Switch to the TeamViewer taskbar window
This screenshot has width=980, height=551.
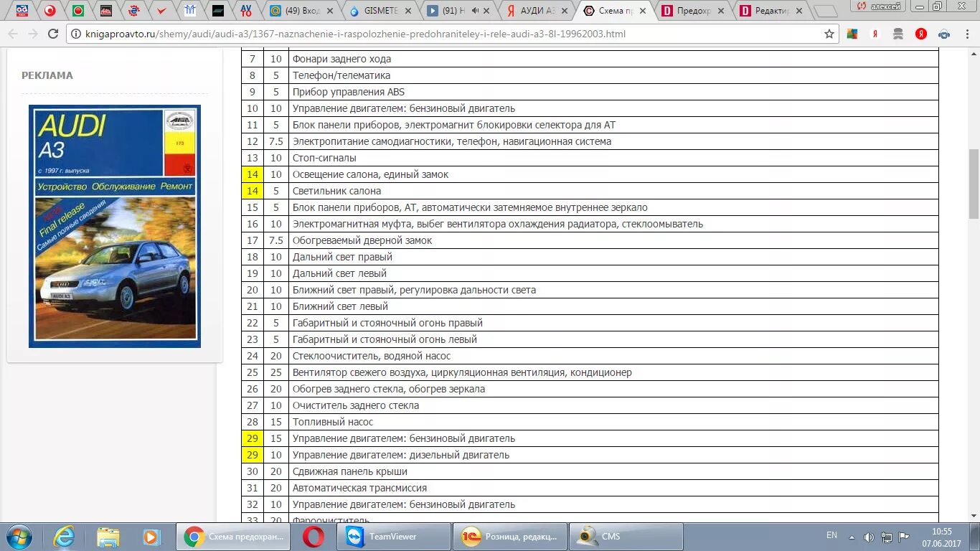394,537
